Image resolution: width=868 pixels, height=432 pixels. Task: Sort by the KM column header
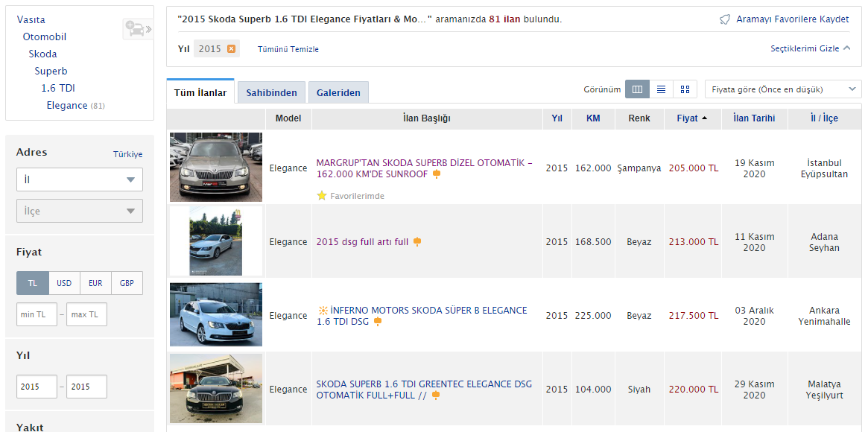pos(593,118)
